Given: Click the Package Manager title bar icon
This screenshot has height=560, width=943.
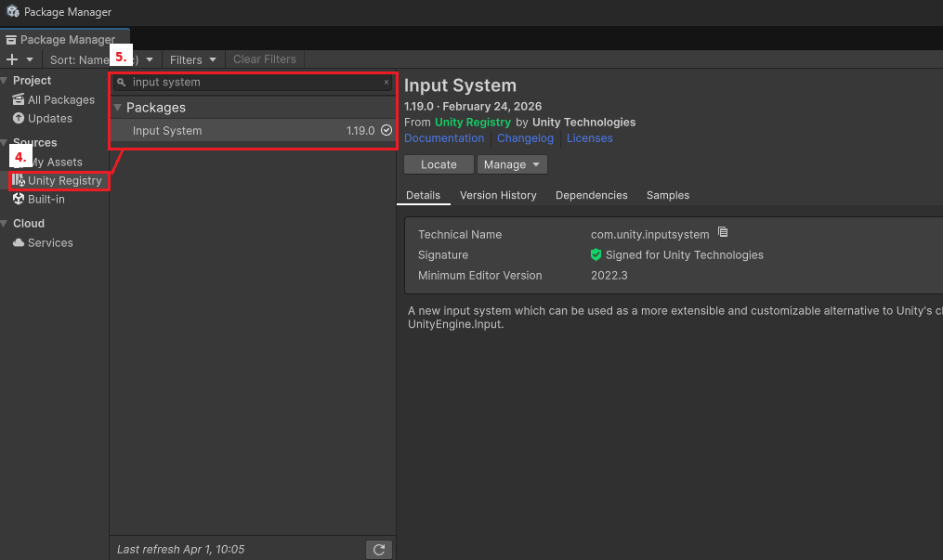Looking at the screenshot, I should [x=13, y=11].
